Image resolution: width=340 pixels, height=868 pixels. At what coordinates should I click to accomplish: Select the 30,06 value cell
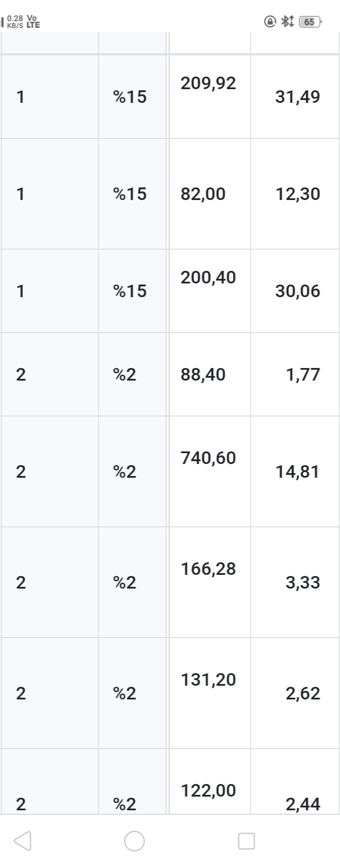pos(295,291)
